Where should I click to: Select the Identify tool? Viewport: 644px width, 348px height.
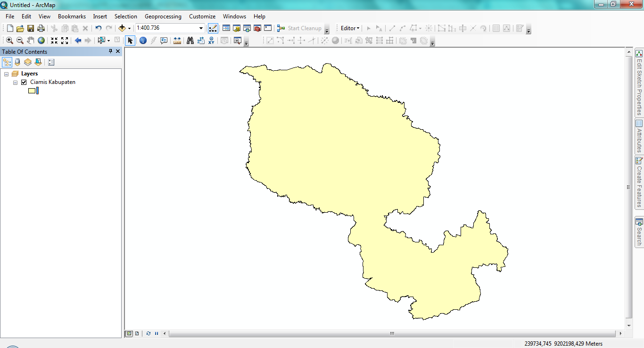[x=143, y=41]
